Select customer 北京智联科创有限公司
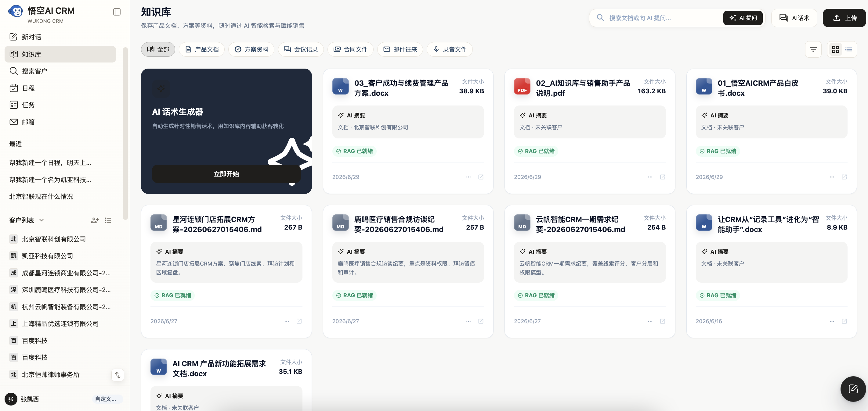868x411 pixels. pos(60,239)
